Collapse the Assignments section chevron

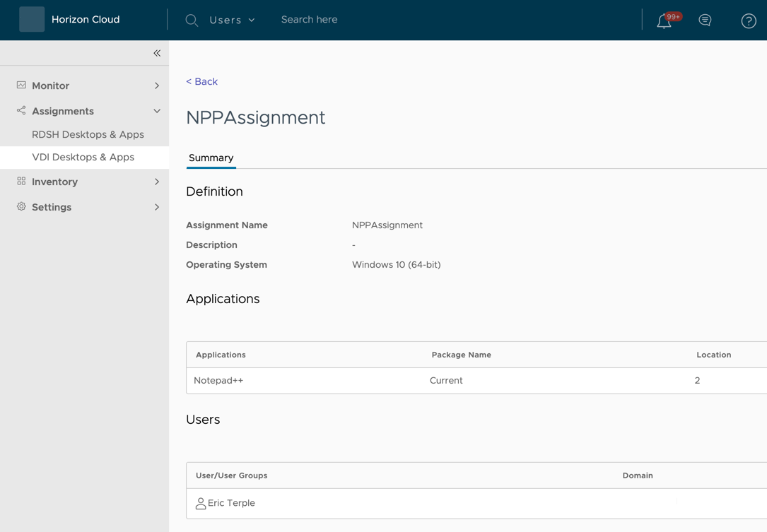pyautogui.click(x=157, y=111)
